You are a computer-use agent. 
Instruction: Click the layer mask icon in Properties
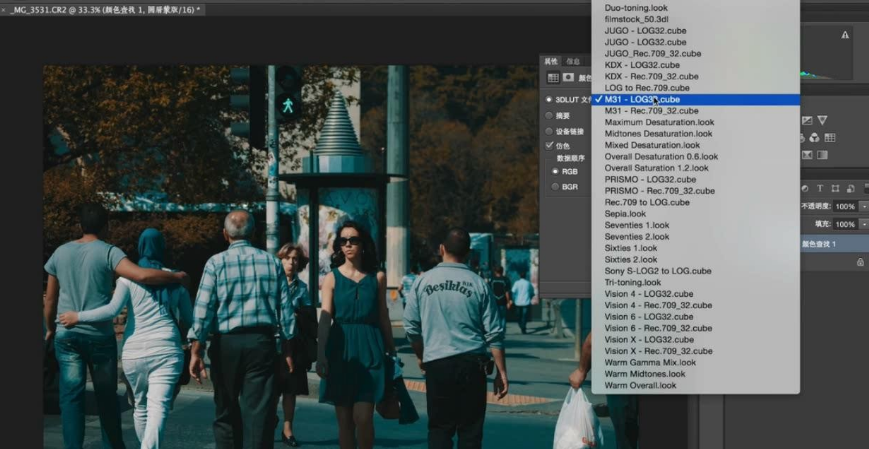pos(568,78)
